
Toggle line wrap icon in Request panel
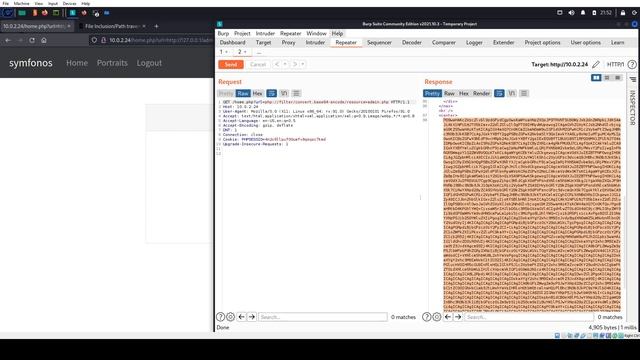point(271,93)
